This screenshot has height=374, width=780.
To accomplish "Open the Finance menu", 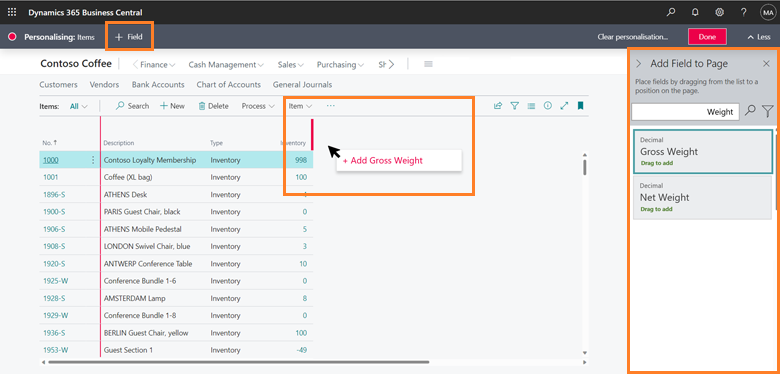I will [x=157, y=65].
